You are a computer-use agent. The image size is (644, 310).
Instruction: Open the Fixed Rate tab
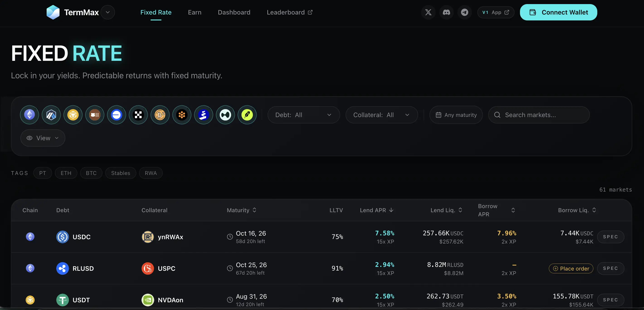coord(156,12)
